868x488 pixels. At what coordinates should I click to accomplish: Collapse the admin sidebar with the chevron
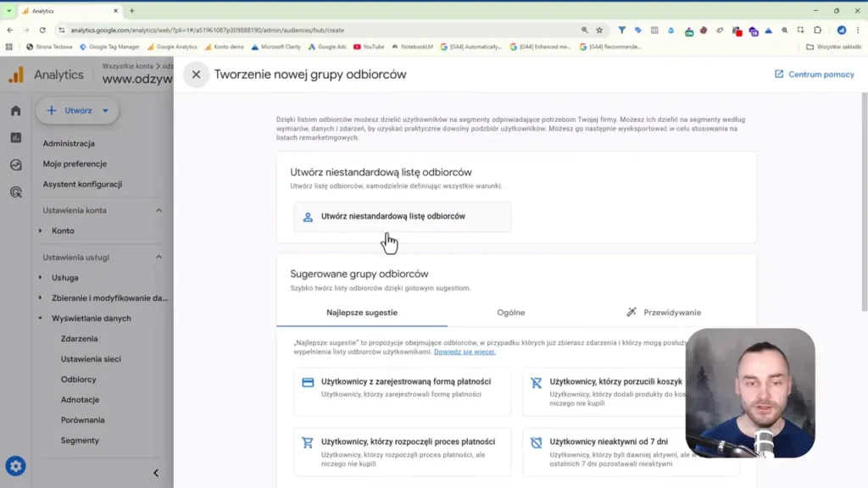pos(156,473)
